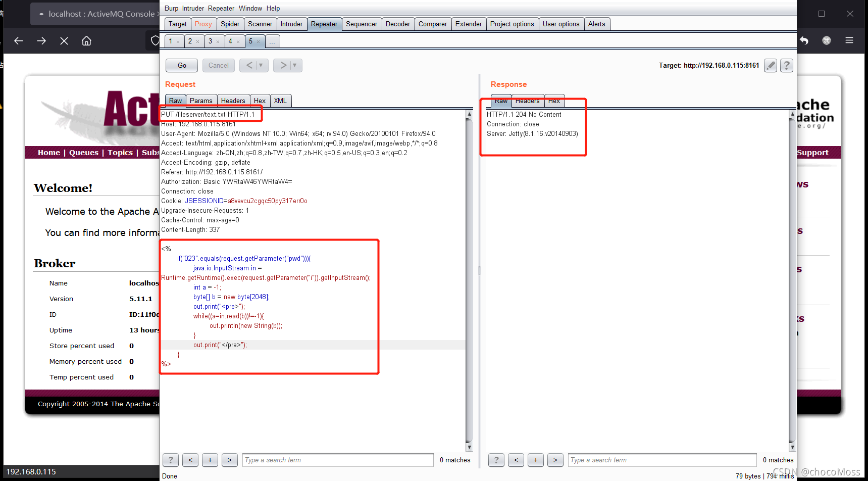Switch to the Sequencer tab
Screen dimensions: 868x481
point(362,24)
